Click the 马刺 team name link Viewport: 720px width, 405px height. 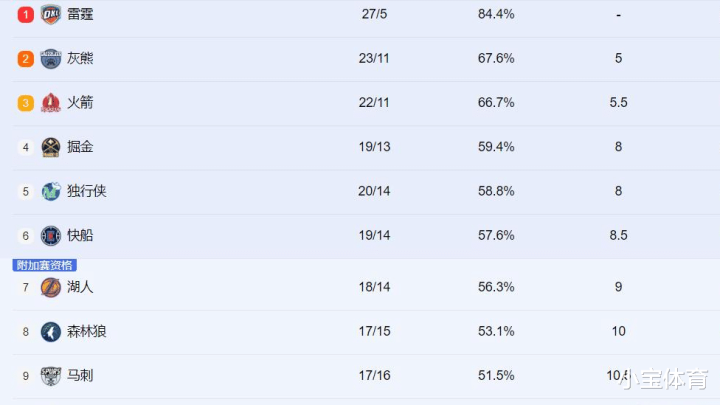coord(80,376)
